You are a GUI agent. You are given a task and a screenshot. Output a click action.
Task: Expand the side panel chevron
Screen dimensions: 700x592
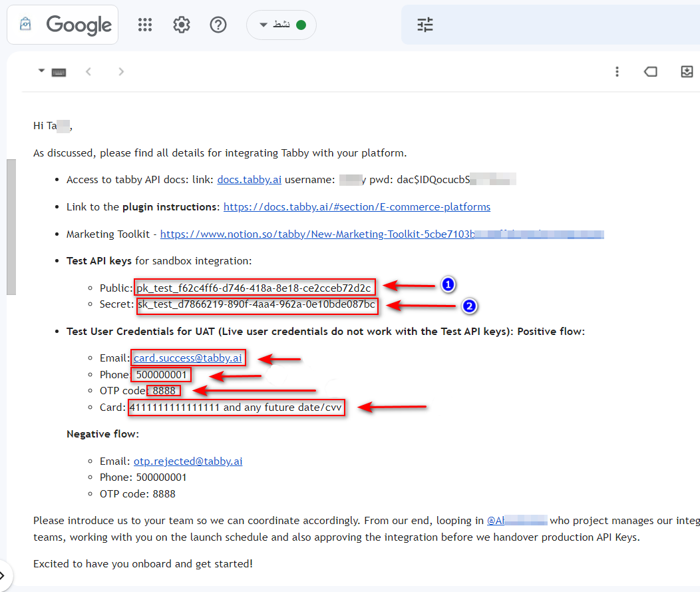(3, 575)
